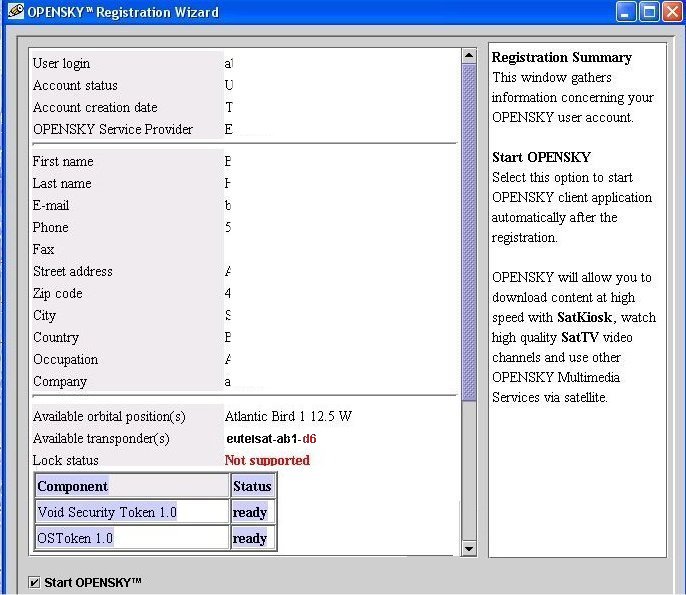Viewport: 686px width, 595px height.
Task: Select Available transponder(s) label
Action: (x=101, y=438)
